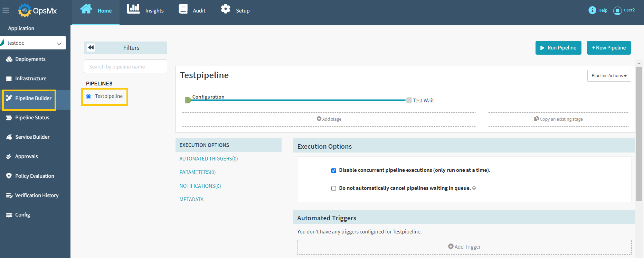Click the Search by pipeline name field
Screen dimensions: 644x258
click(x=125, y=67)
